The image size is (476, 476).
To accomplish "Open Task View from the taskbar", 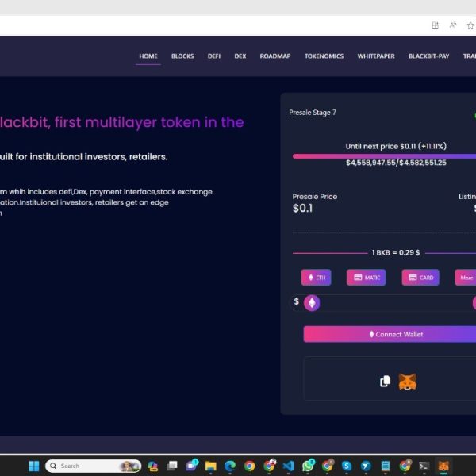I will (x=172, y=466).
